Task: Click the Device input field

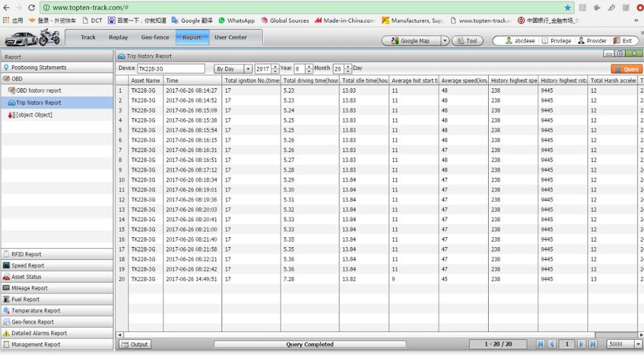Action: pos(171,69)
